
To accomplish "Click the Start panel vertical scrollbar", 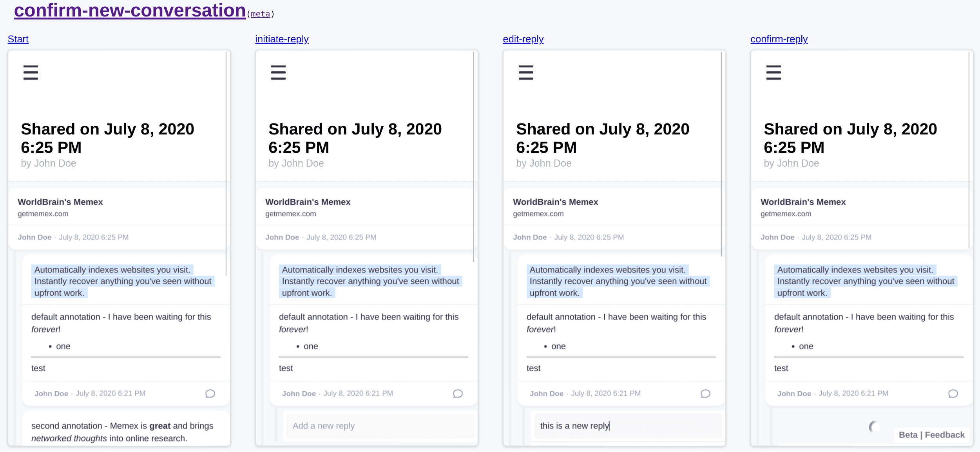I will coord(226,157).
